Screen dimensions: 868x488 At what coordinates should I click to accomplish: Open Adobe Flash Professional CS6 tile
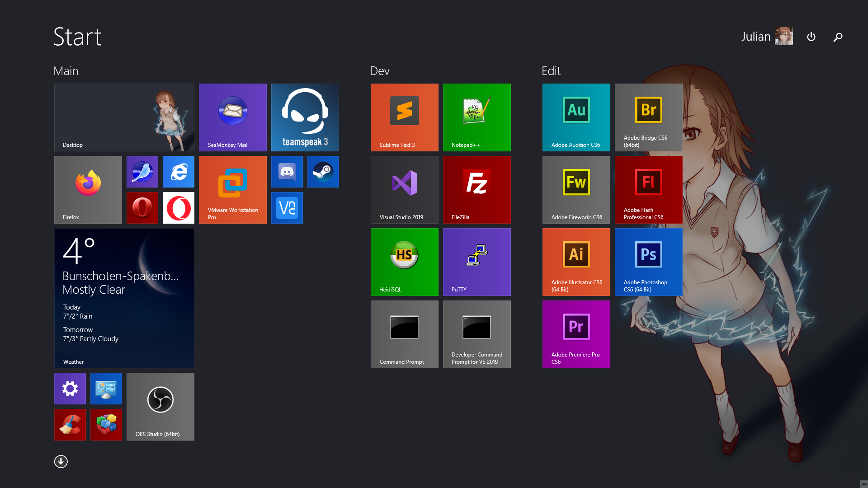pos(649,190)
